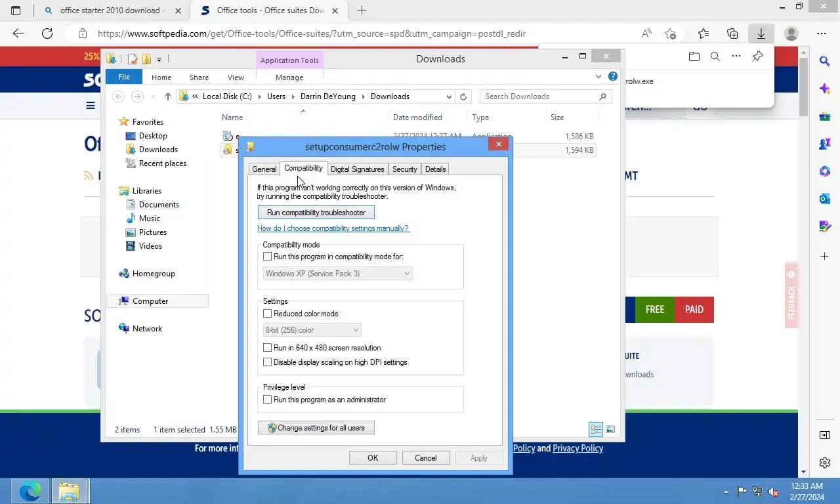Refresh the Softpedia page in Edge
This screenshot has width=840, height=504.
(47, 33)
